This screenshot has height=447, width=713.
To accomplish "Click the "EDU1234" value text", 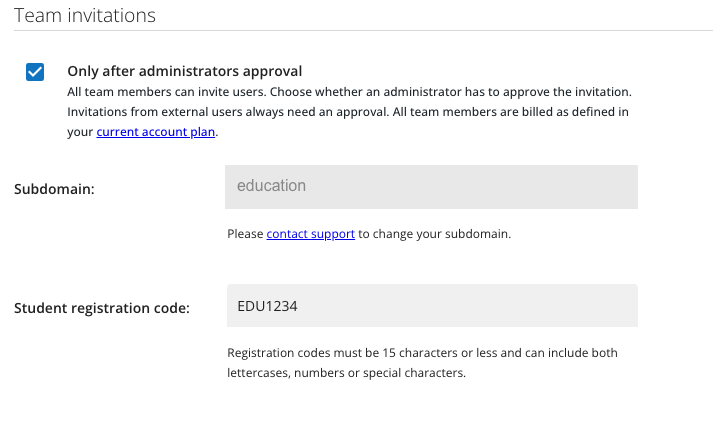I will [x=267, y=306].
